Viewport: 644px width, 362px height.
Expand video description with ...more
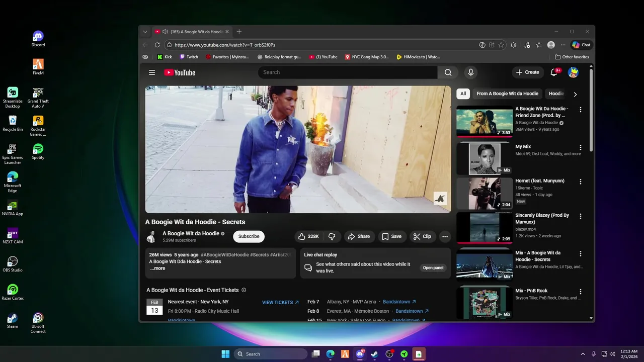coord(157,268)
